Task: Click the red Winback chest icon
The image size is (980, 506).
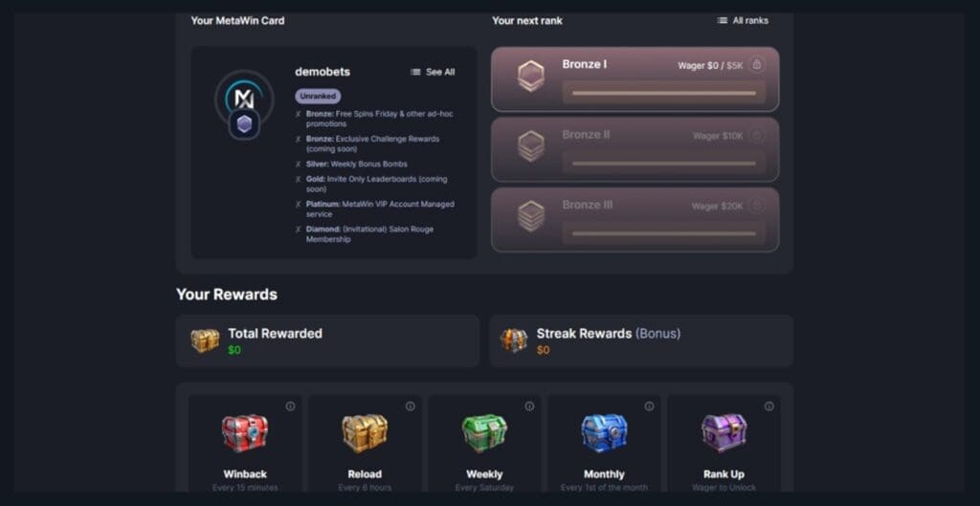Action: (244, 433)
